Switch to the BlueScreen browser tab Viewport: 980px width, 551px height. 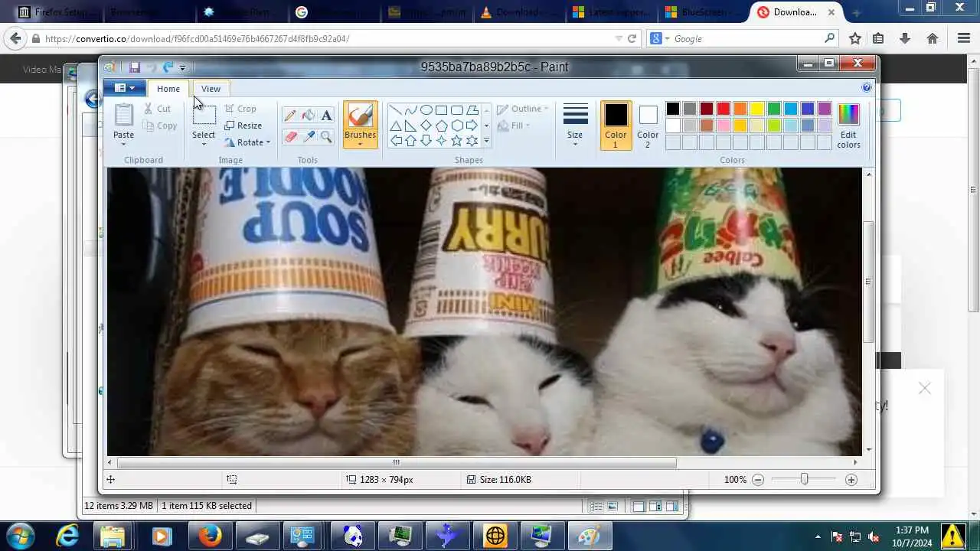point(703,12)
